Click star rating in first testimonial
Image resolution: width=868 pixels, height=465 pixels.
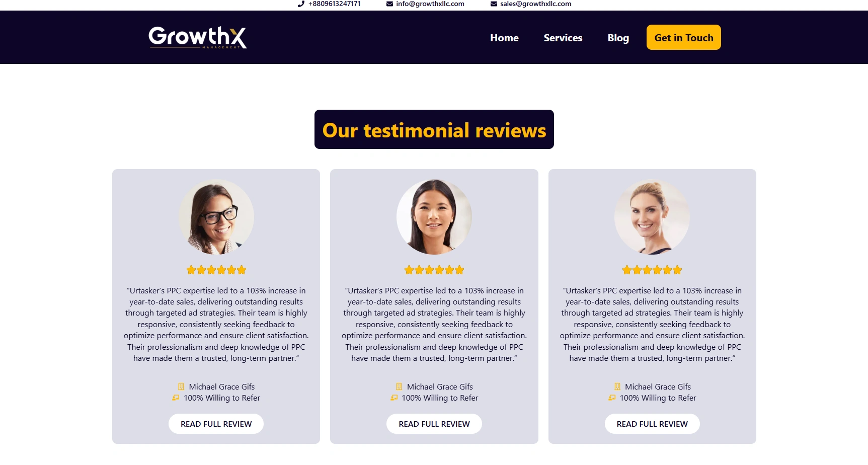tap(216, 270)
